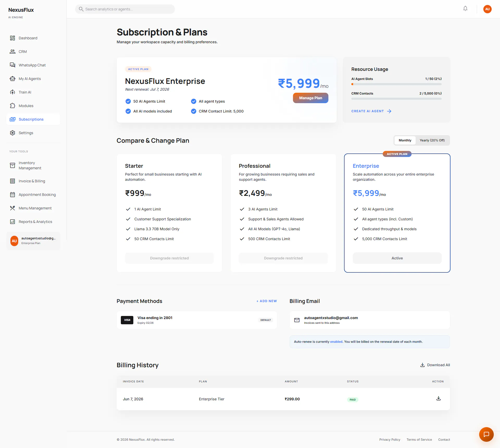This screenshot has width=500, height=448.
Task: Click the AI Agent Slots usage bar
Action: [x=396, y=84]
